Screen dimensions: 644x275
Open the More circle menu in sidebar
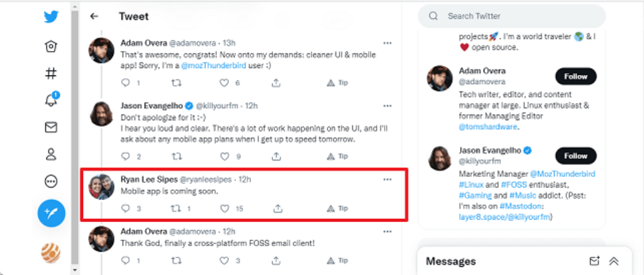coord(51,182)
